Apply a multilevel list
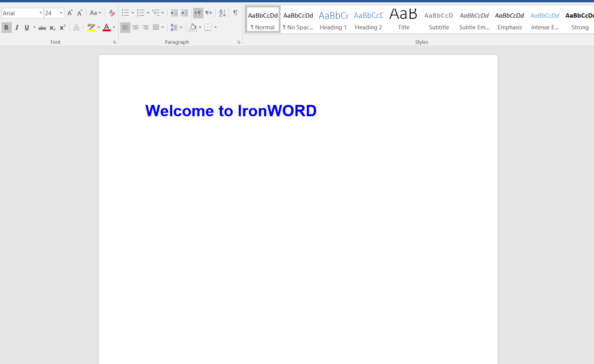The image size is (594, 364). coord(156,13)
